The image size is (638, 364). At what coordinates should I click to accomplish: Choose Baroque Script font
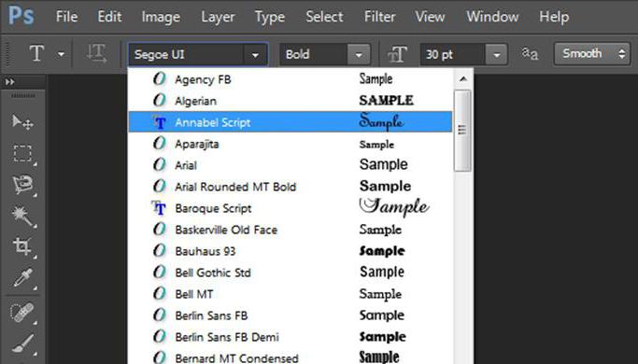click(x=291, y=208)
